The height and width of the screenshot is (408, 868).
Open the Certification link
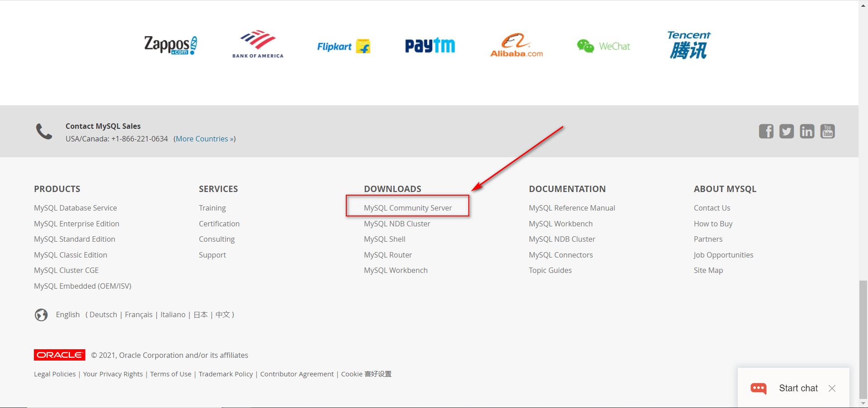[x=219, y=224]
